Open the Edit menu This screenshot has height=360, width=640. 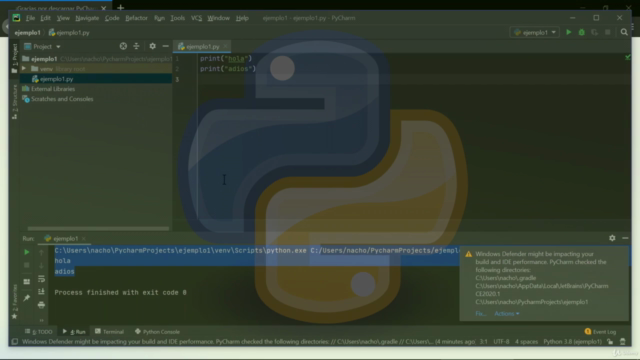coord(45,18)
